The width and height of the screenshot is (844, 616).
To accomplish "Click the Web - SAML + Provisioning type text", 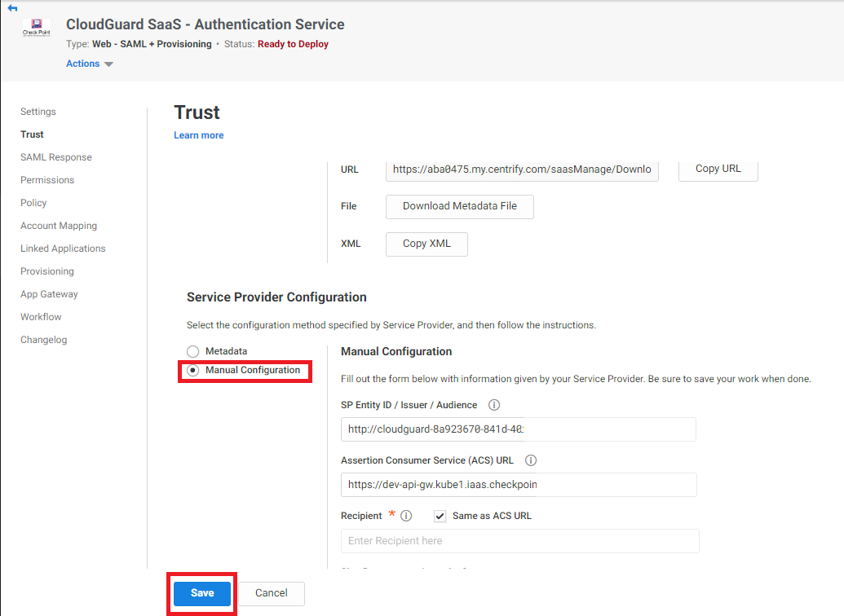I will 152,44.
